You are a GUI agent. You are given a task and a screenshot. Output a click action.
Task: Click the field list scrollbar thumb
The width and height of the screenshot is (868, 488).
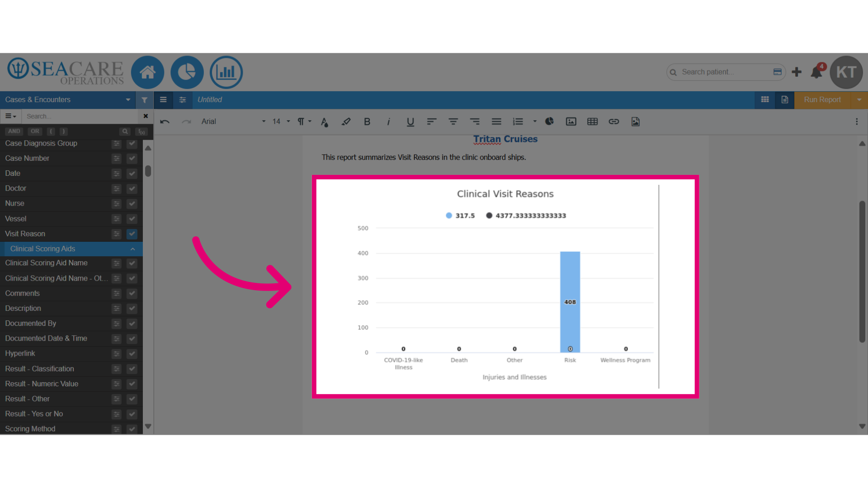click(148, 171)
